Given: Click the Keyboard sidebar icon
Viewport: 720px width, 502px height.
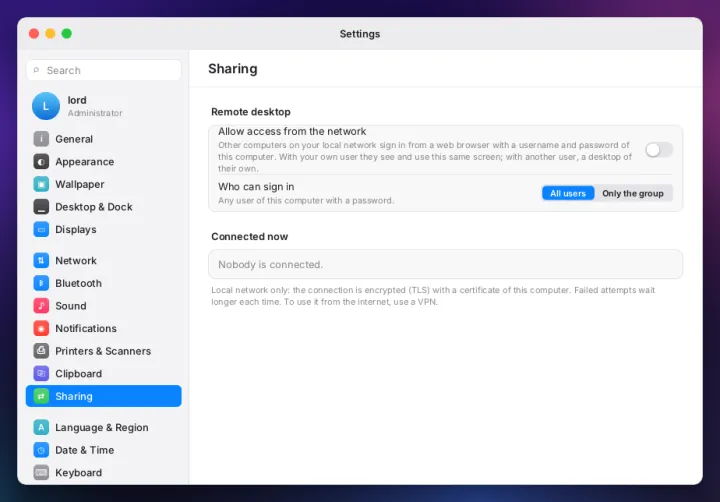Looking at the screenshot, I should click(41, 473).
